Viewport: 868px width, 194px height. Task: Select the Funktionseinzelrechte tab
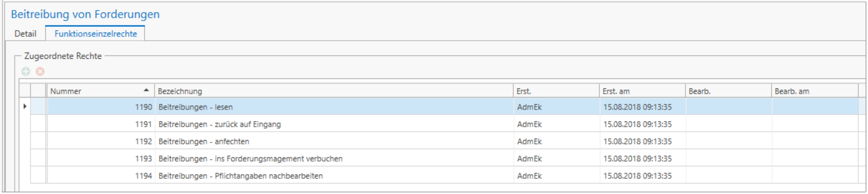coord(96,33)
